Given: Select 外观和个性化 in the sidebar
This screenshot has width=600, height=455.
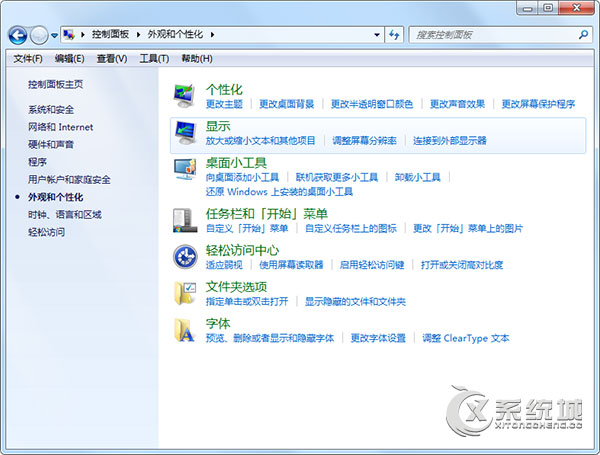Looking at the screenshot, I should click(x=55, y=197).
